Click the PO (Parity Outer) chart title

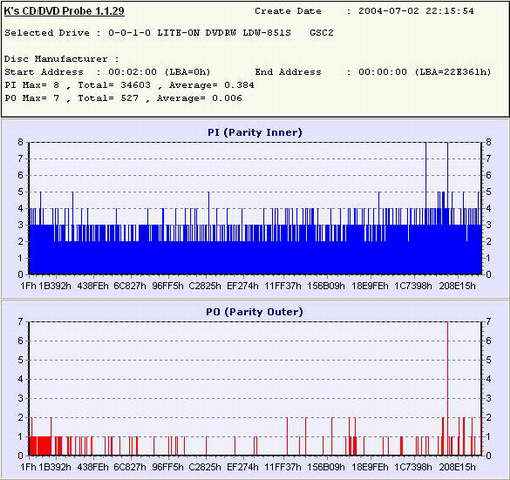255,312
